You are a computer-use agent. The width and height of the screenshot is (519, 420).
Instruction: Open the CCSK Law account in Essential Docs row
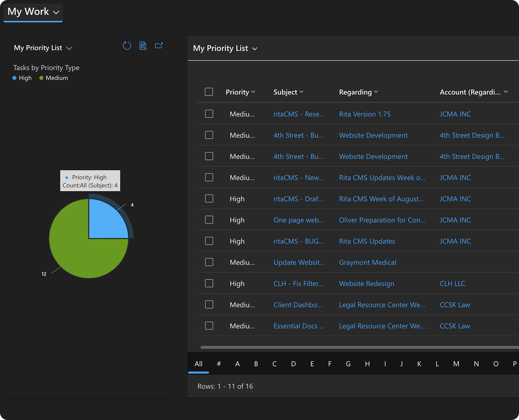tap(455, 326)
